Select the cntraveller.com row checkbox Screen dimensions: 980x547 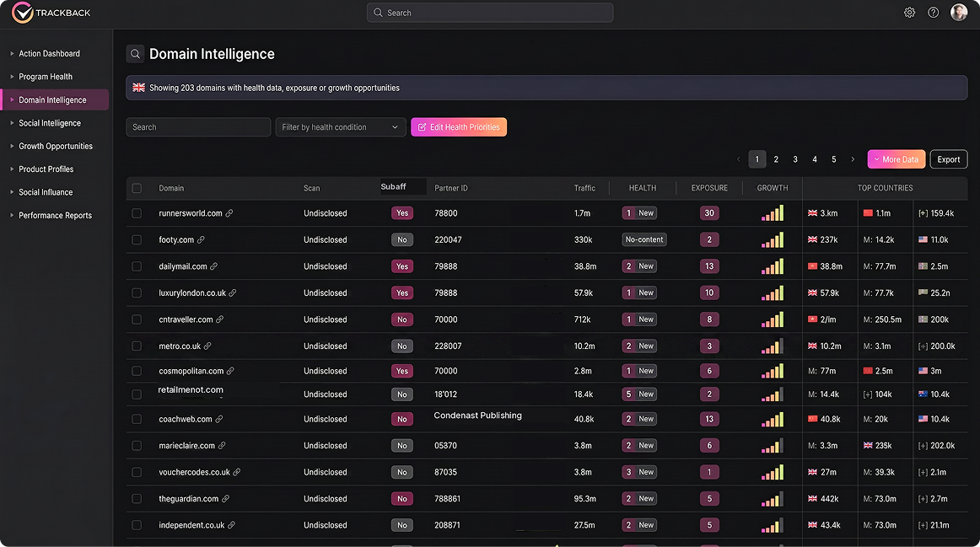(137, 319)
